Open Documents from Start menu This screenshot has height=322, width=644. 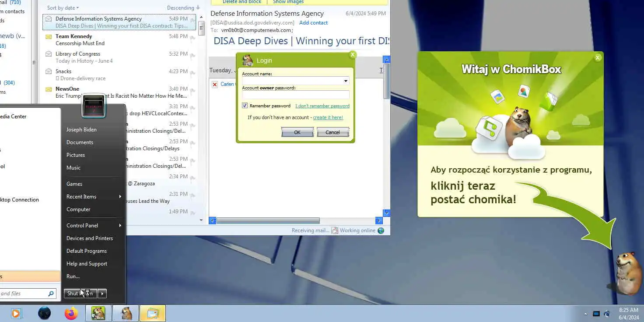coord(80,142)
